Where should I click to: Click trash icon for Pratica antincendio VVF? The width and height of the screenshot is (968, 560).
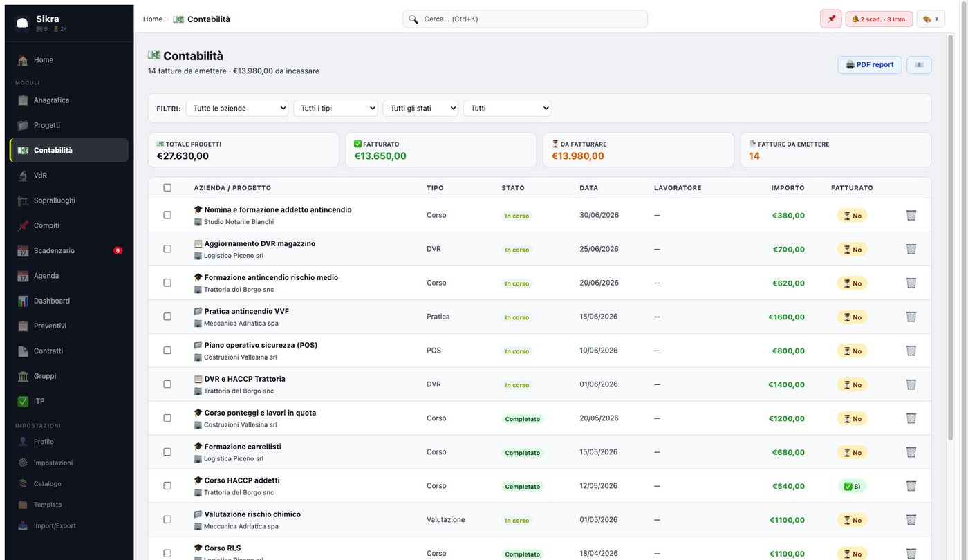[911, 317]
